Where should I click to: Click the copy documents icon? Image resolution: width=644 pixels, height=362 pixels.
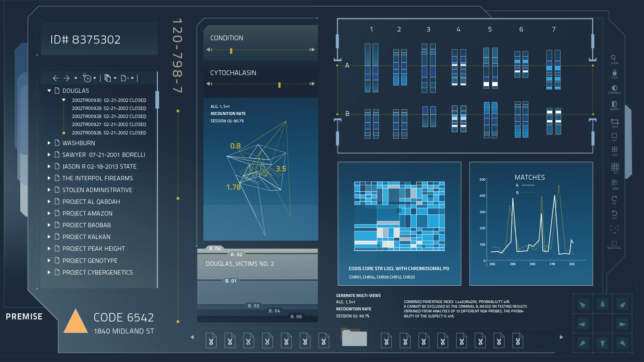click(x=108, y=78)
